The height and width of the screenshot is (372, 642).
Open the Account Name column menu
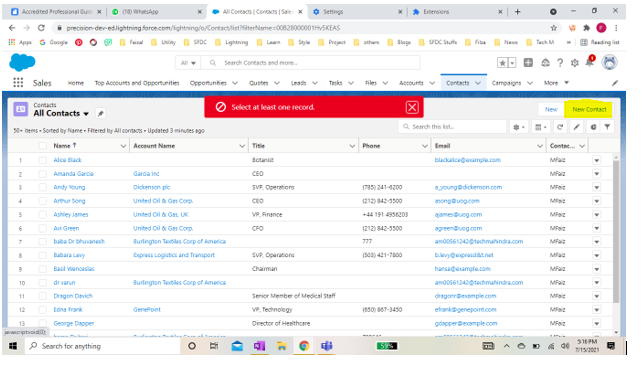point(242,146)
